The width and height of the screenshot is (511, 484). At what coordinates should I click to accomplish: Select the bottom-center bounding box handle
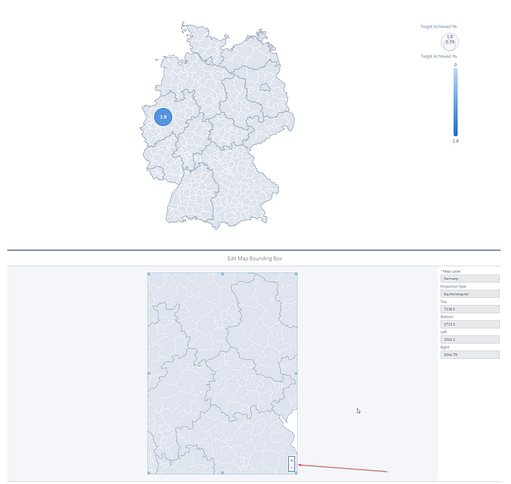pyautogui.click(x=222, y=473)
